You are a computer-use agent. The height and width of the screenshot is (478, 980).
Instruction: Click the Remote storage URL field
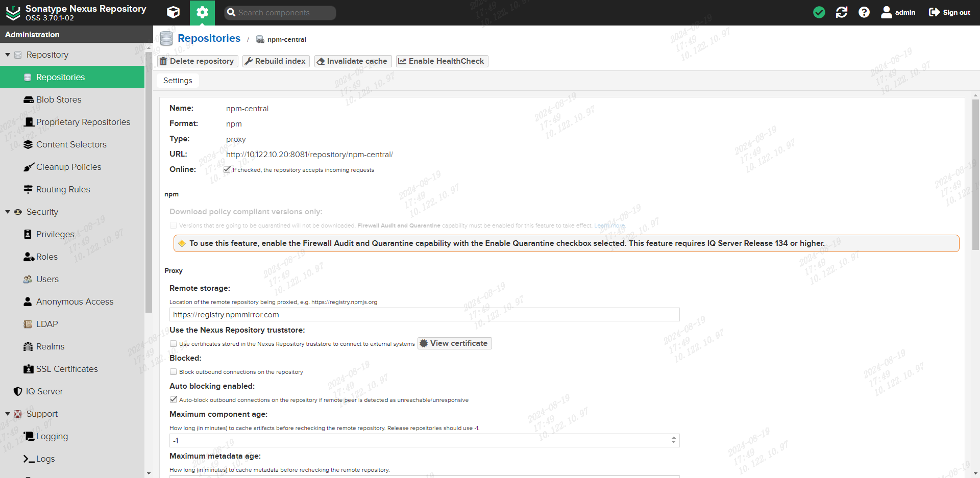(425, 315)
